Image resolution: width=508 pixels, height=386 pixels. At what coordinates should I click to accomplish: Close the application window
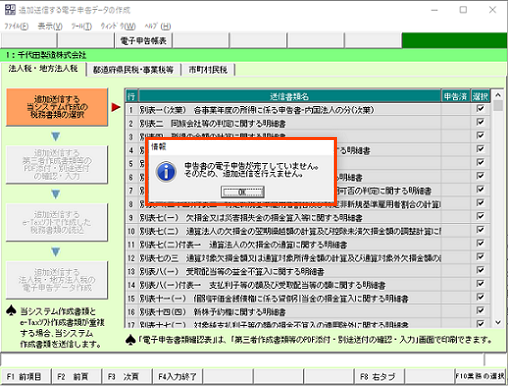click(x=492, y=10)
